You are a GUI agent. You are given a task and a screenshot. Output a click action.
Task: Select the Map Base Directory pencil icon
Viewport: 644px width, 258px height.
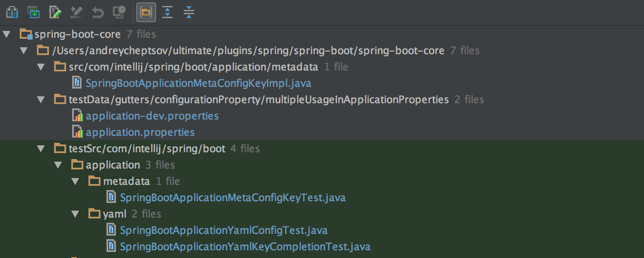(x=76, y=12)
